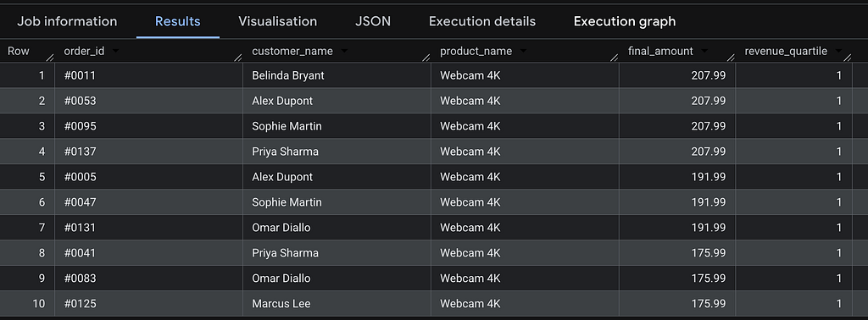Open the order_id column dropdown arrow
Viewport: 868px width, 320px height.
click(115, 52)
